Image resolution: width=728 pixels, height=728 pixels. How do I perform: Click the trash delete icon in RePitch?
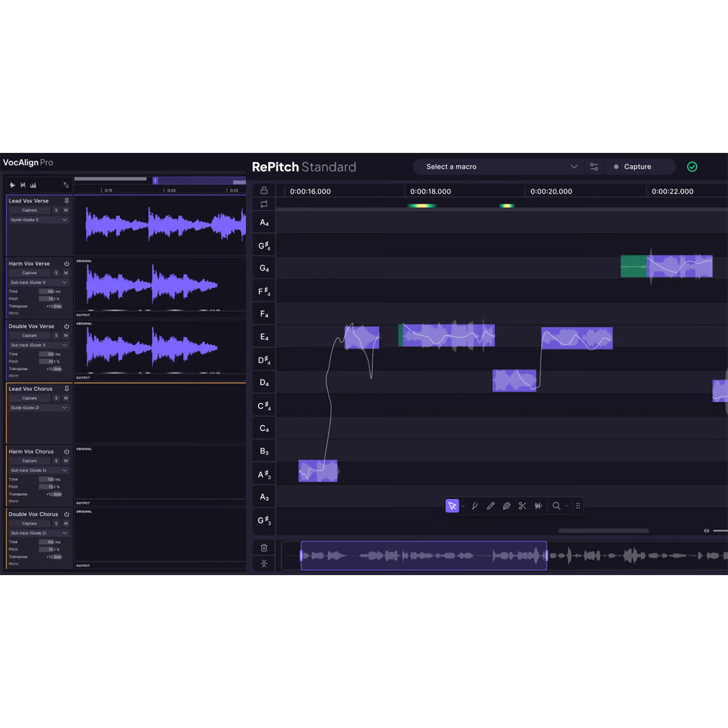point(264,548)
